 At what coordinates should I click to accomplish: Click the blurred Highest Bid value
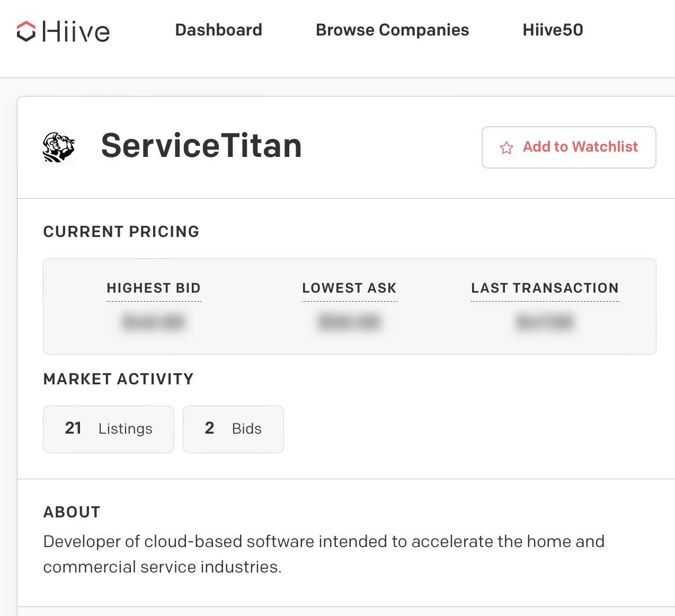tap(154, 322)
